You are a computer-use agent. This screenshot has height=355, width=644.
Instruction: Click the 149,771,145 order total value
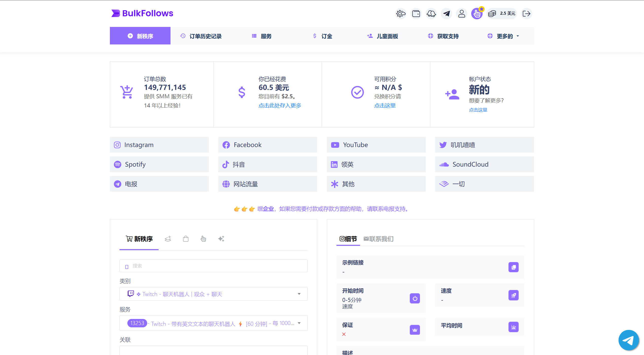tap(165, 88)
